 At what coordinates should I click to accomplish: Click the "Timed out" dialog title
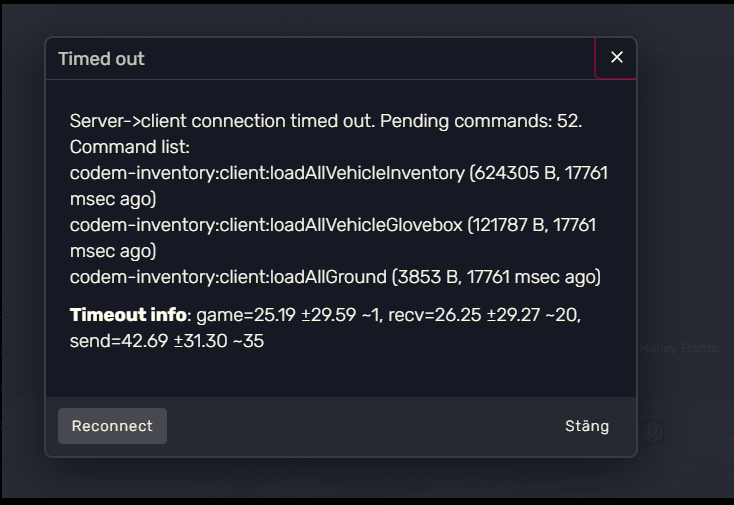(101, 59)
